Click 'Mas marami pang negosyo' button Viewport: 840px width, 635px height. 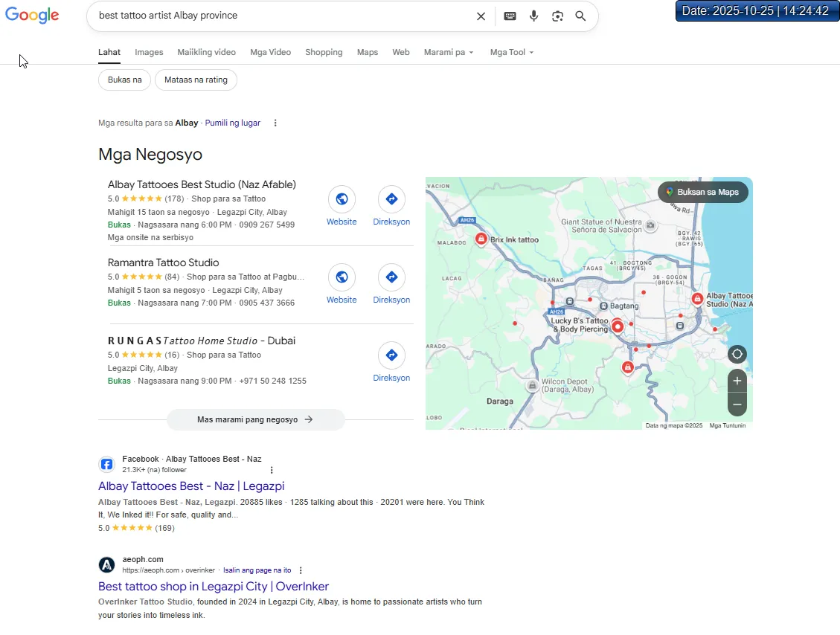coord(255,420)
